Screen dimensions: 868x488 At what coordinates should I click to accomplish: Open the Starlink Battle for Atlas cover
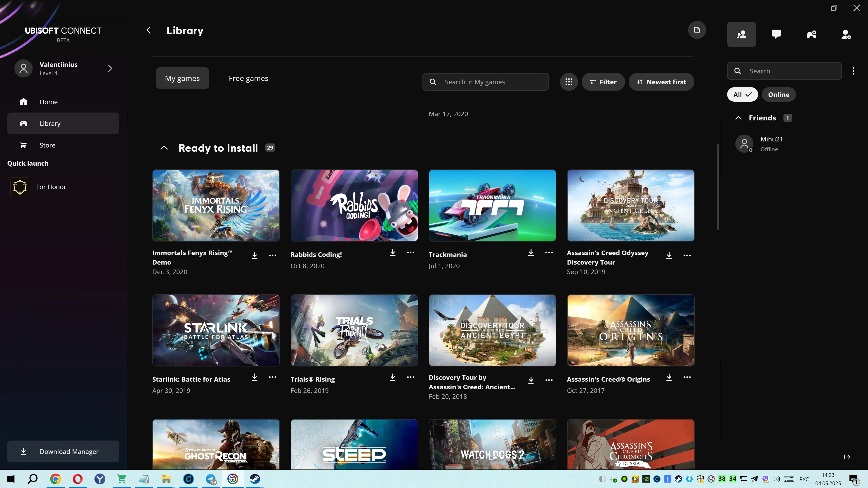tap(216, 330)
